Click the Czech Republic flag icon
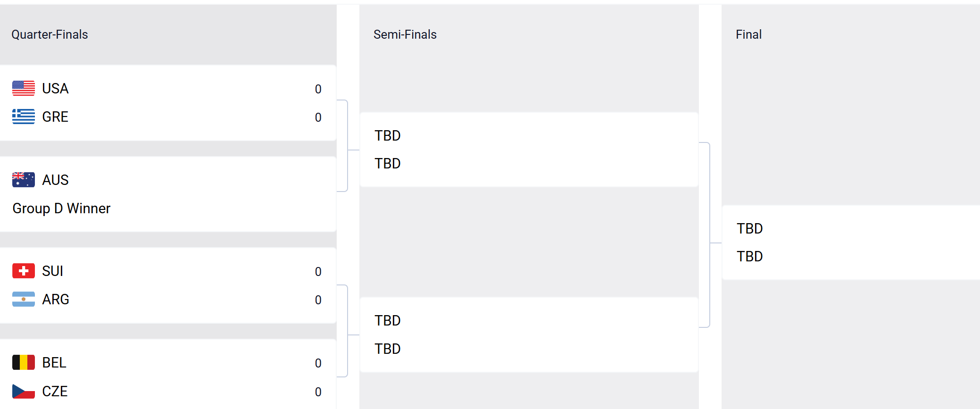This screenshot has height=409, width=980. [x=23, y=391]
